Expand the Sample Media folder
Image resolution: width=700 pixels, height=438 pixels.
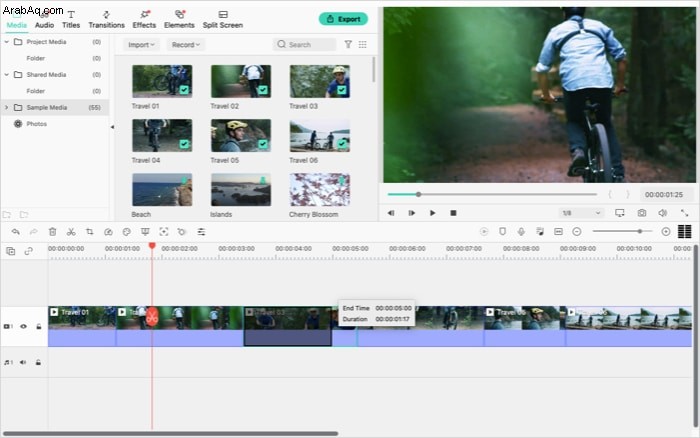6,107
